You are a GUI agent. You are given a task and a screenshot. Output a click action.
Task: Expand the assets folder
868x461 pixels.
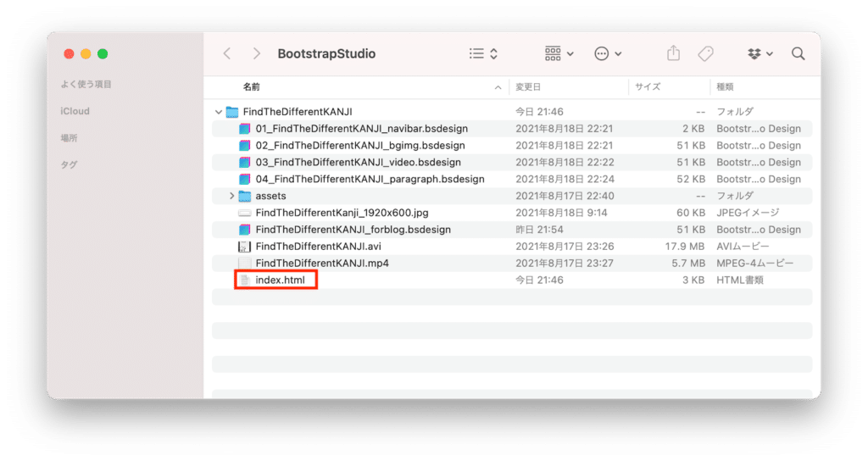tap(232, 197)
